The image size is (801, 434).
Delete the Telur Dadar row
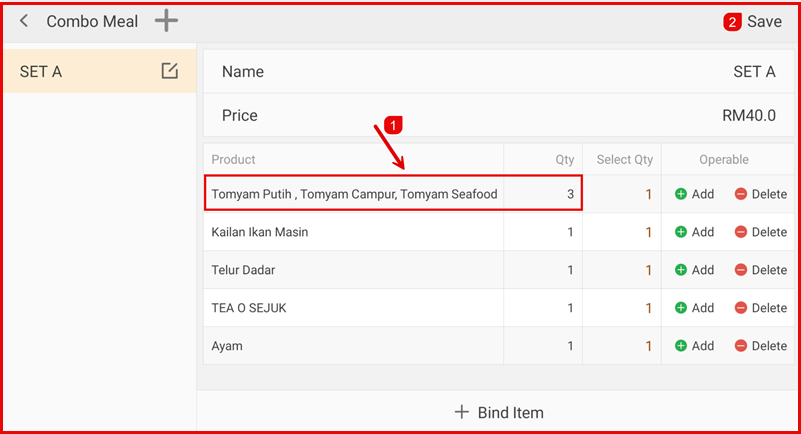[760, 270]
